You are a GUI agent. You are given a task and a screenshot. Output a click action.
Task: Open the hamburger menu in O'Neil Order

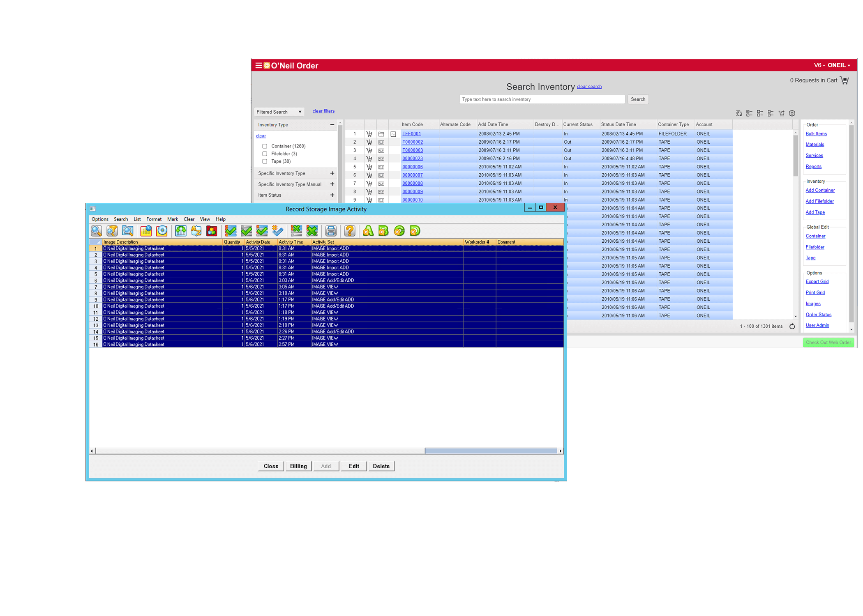(x=258, y=65)
